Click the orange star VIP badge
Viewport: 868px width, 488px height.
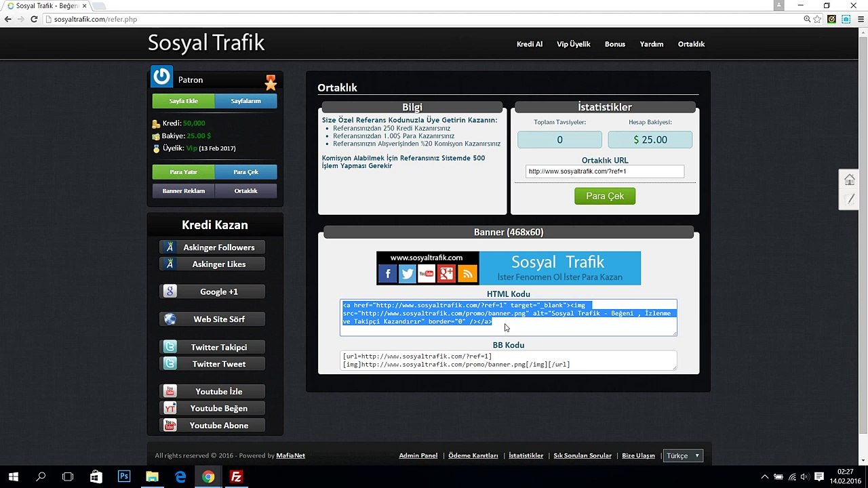coord(271,83)
